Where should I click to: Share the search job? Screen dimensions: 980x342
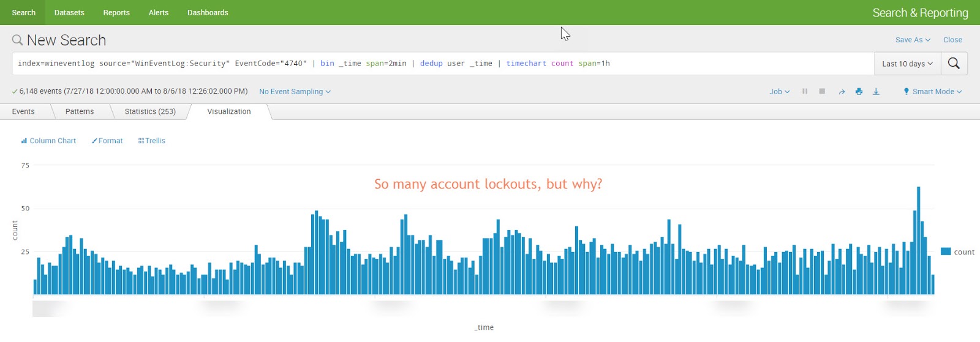pos(842,92)
